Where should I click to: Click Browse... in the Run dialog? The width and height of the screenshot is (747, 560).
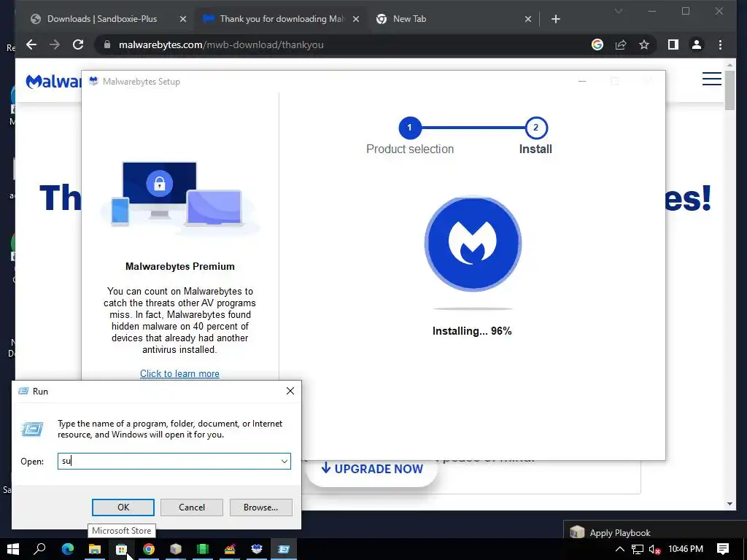click(x=260, y=507)
